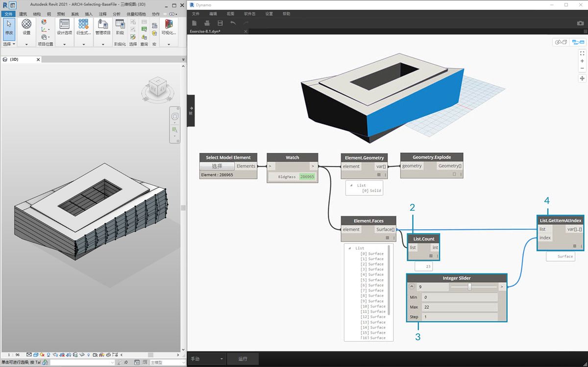Expand the 选择 panel dropdown in Revit

(x=9, y=44)
